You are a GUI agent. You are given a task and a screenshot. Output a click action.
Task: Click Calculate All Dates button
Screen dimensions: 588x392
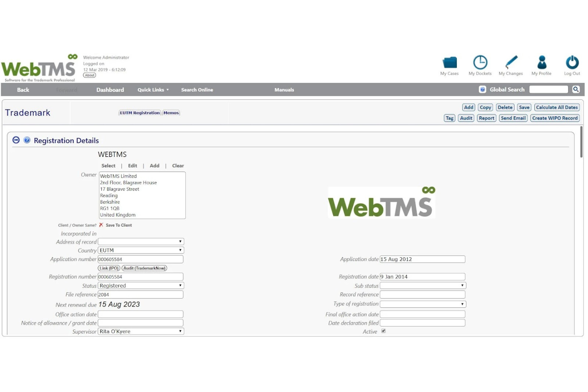pos(557,107)
